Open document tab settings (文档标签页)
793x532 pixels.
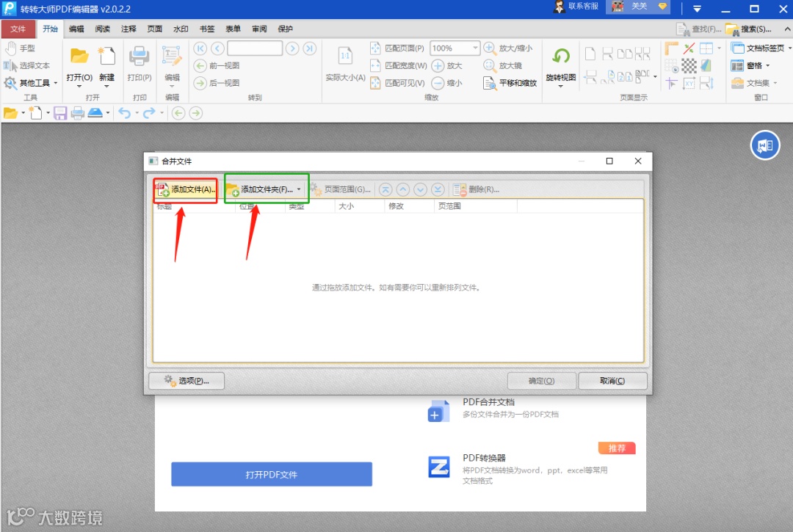tap(758, 48)
